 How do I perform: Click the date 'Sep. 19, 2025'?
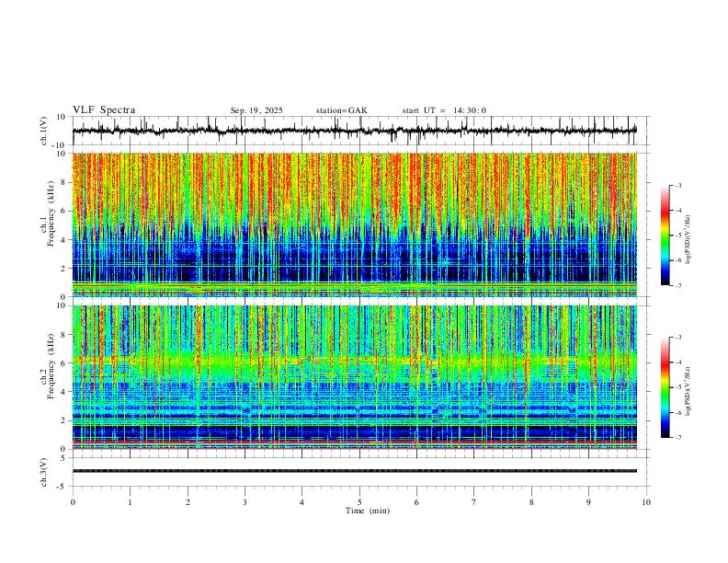click(x=256, y=110)
